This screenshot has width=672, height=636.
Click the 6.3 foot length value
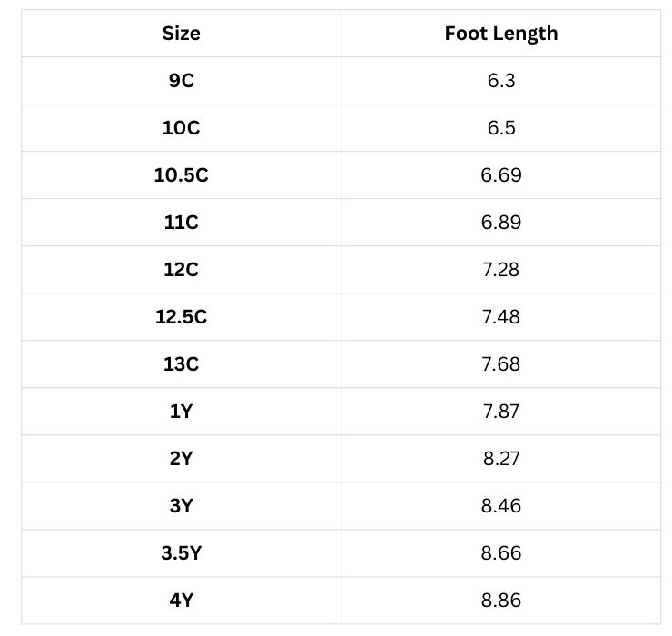(501, 81)
